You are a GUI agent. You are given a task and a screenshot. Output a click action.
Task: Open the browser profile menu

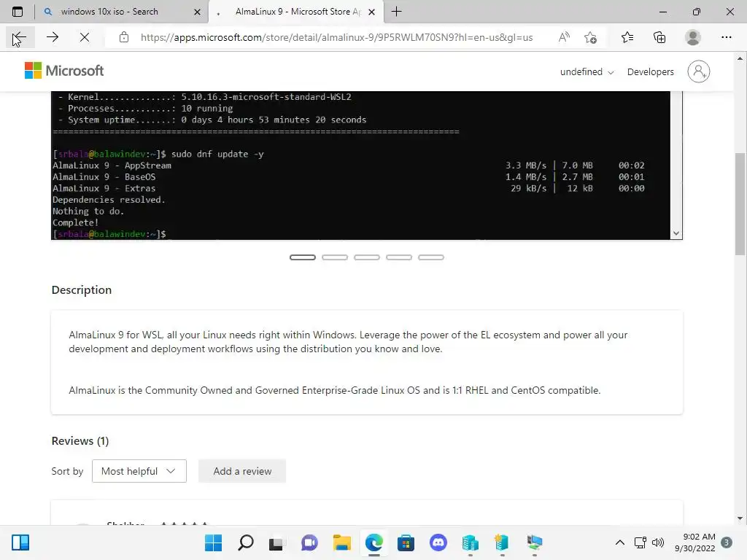[x=693, y=37]
